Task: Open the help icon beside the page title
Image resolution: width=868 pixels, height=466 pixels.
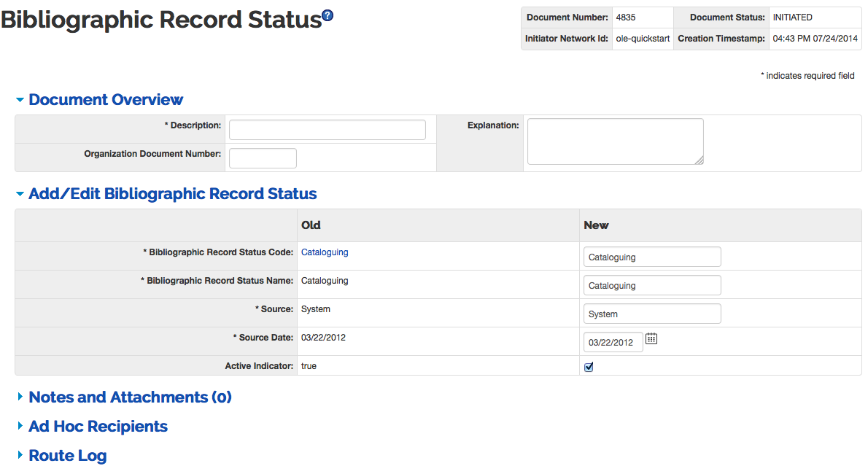Action: click(x=328, y=15)
